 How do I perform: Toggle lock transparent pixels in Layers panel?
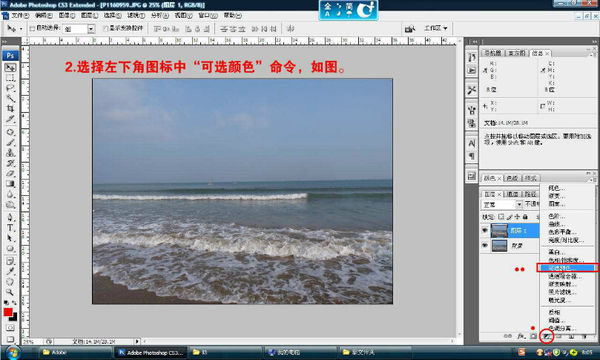pyautogui.click(x=501, y=217)
